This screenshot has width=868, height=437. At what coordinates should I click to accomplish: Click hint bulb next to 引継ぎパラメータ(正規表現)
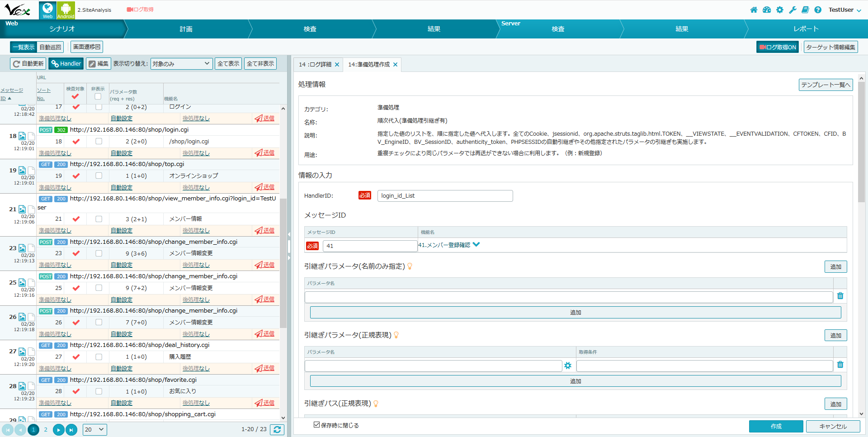(x=396, y=335)
